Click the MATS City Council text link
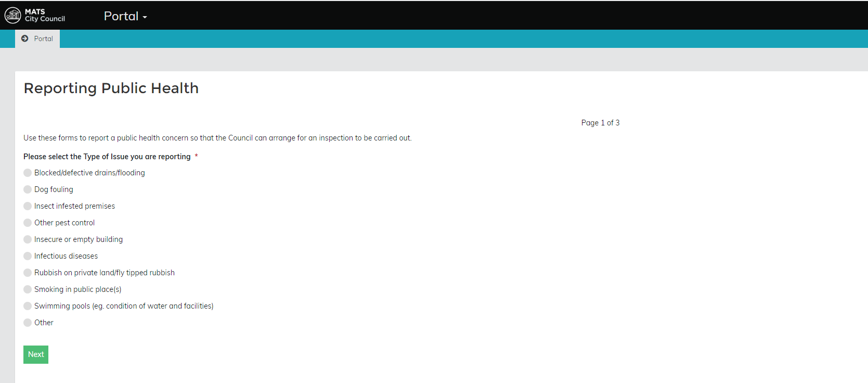This screenshot has height=383, width=868. pyautogui.click(x=45, y=15)
